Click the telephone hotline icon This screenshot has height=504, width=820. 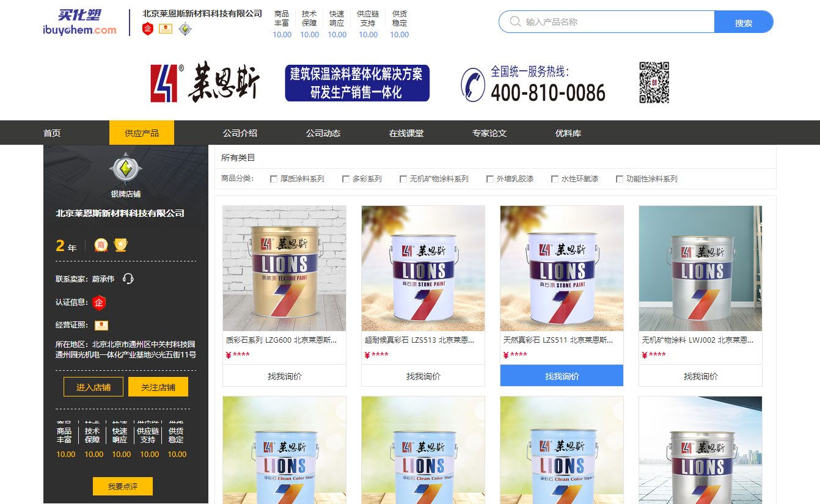point(473,84)
